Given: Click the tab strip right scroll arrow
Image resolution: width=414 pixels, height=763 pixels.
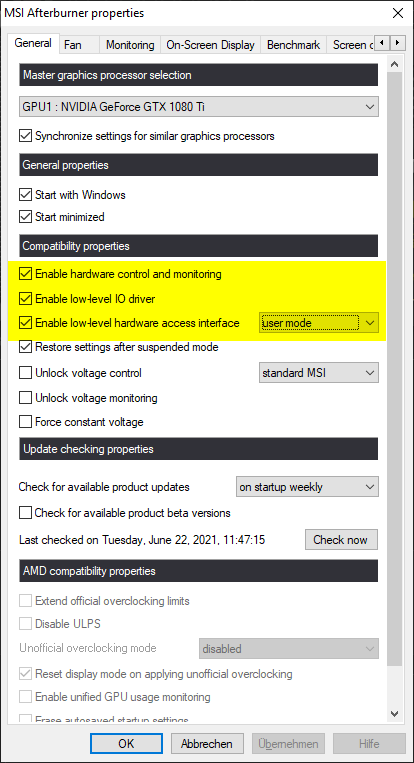Looking at the screenshot, I should 398,43.
